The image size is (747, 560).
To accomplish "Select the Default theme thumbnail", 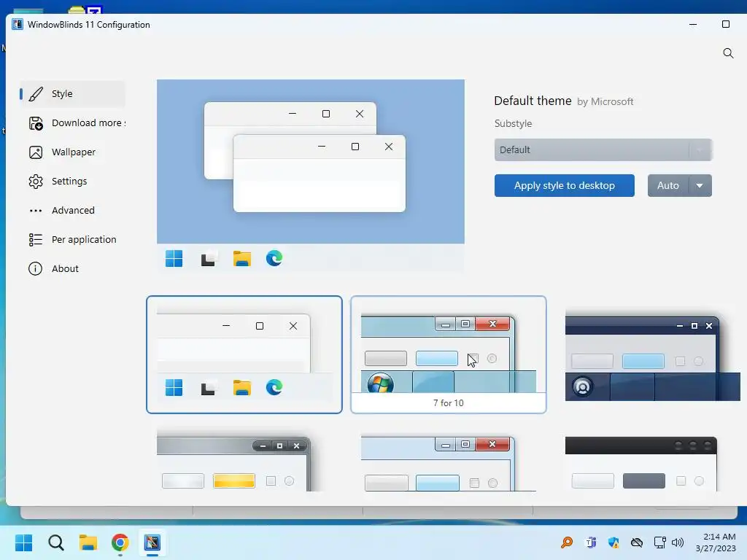I will click(x=244, y=355).
